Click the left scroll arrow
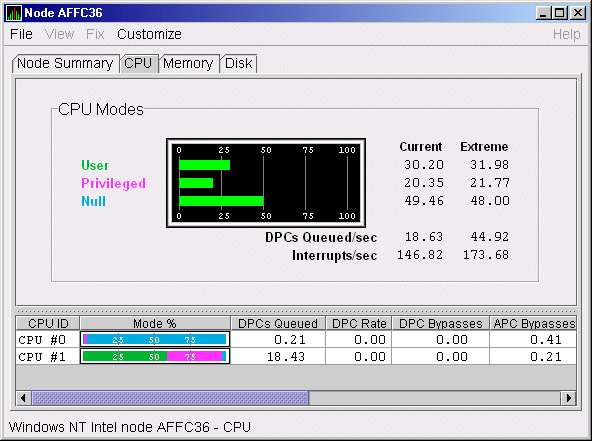The image size is (592, 441). 23,398
